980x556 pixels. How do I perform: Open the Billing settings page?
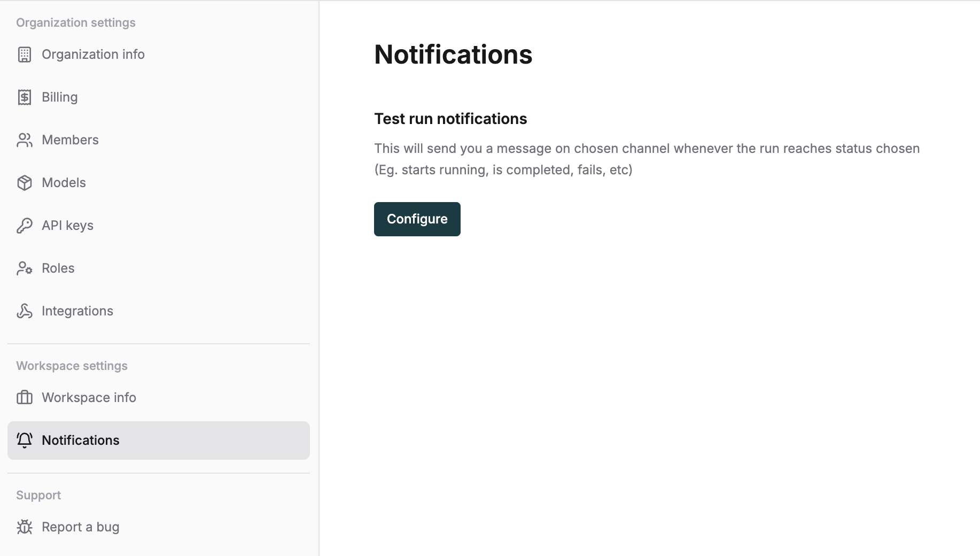click(x=59, y=97)
